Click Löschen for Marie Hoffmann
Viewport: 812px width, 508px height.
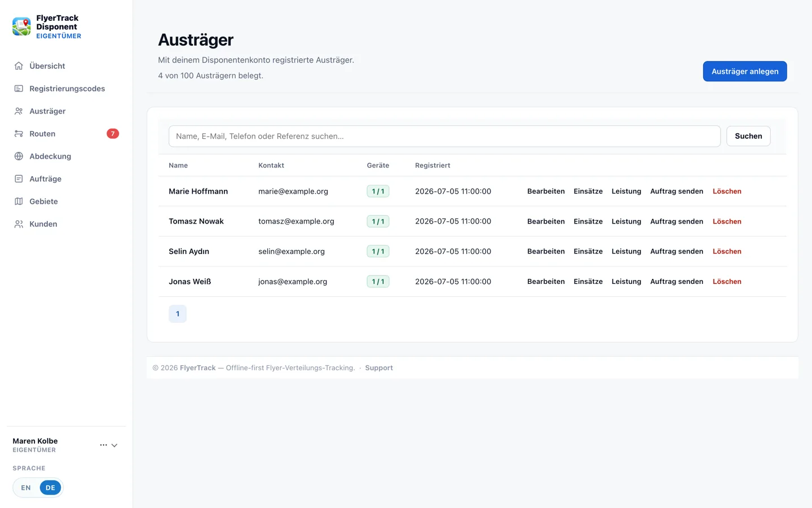click(x=727, y=191)
